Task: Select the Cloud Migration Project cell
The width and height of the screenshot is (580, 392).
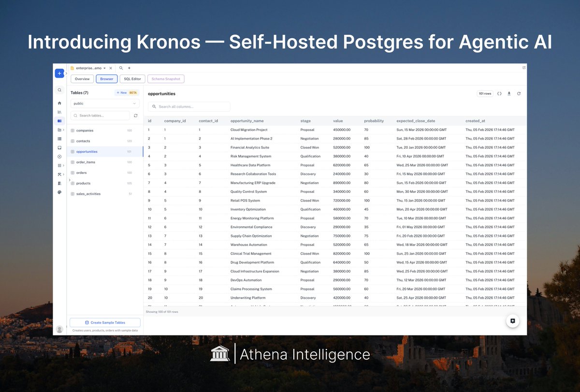Action: click(249, 130)
